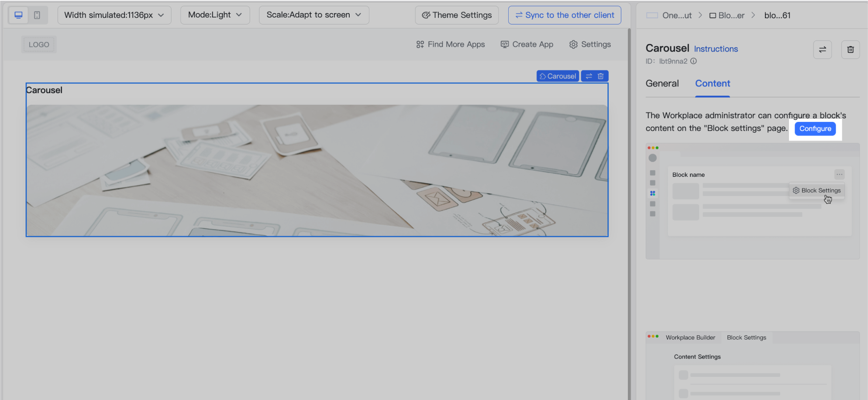Click the Configure button
This screenshot has height=400, width=868.
pos(815,128)
